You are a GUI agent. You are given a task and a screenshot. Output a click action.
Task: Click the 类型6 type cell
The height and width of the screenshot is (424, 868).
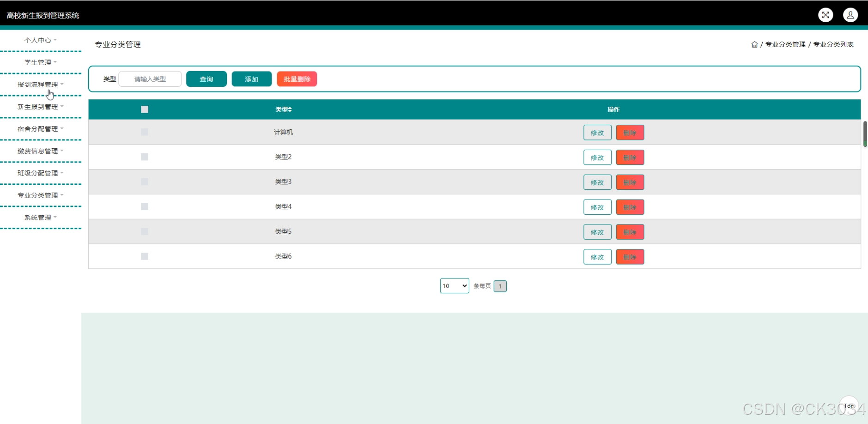pyautogui.click(x=283, y=256)
